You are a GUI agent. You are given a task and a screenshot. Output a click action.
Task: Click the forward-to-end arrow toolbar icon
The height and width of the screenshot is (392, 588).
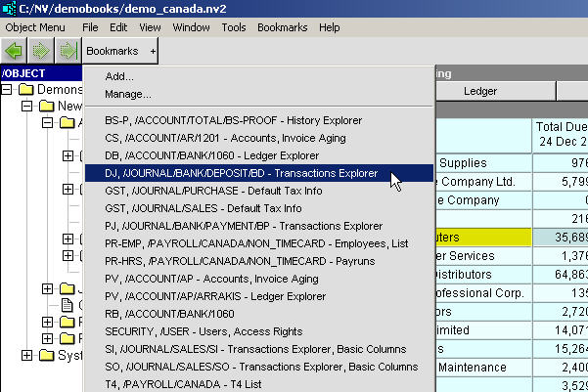(67, 49)
